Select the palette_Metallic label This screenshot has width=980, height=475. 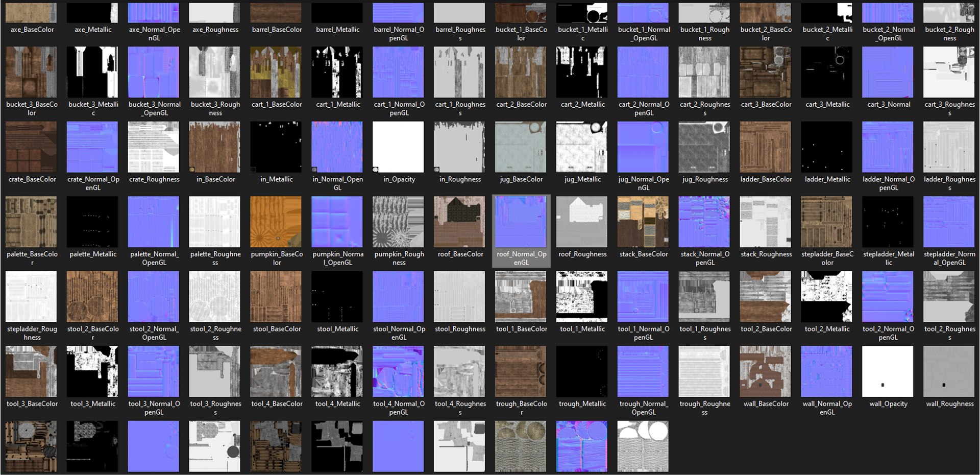pyautogui.click(x=93, y=254)
